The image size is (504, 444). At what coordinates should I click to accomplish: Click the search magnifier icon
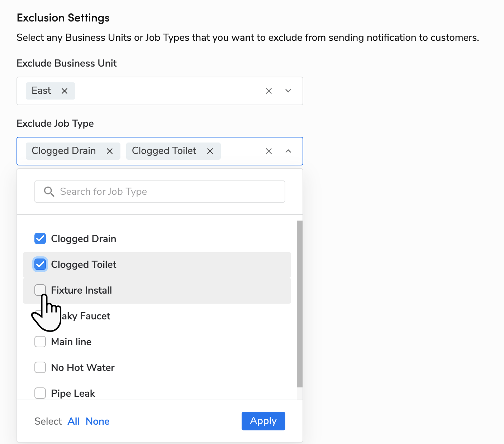[49, 192]
